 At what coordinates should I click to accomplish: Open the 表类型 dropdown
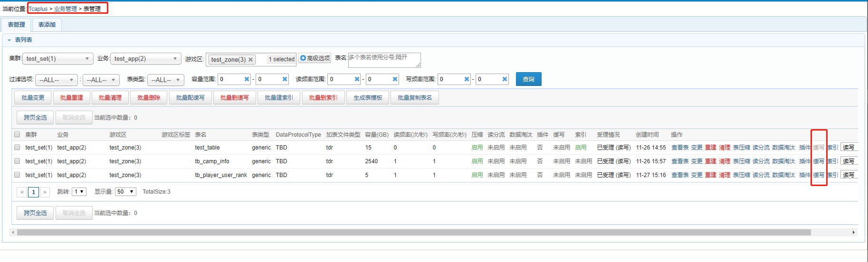[165, 80]
